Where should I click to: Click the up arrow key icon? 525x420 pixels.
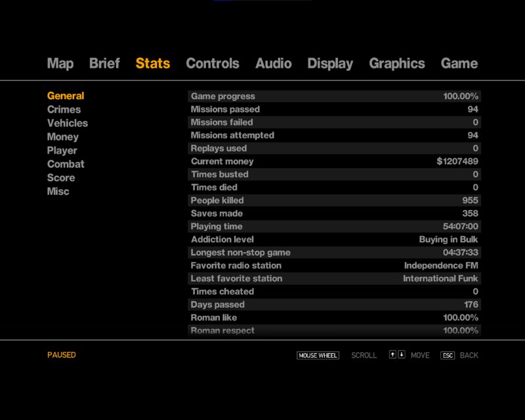tap(392, 354)
